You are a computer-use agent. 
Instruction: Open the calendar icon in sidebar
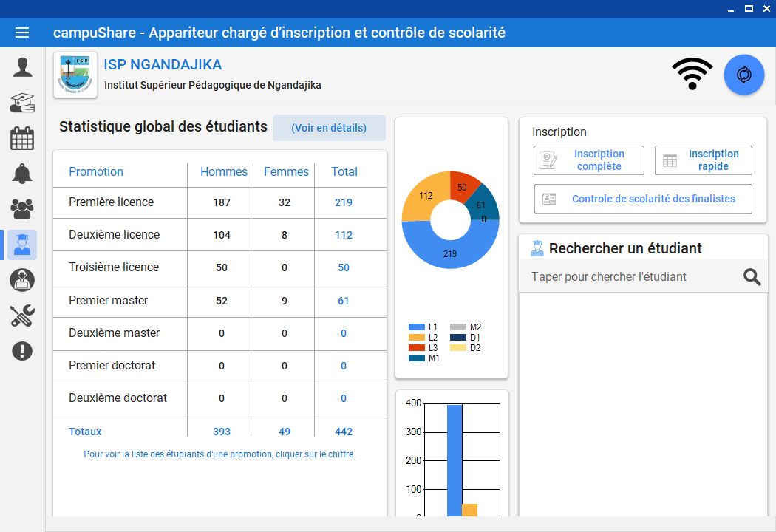22,138
